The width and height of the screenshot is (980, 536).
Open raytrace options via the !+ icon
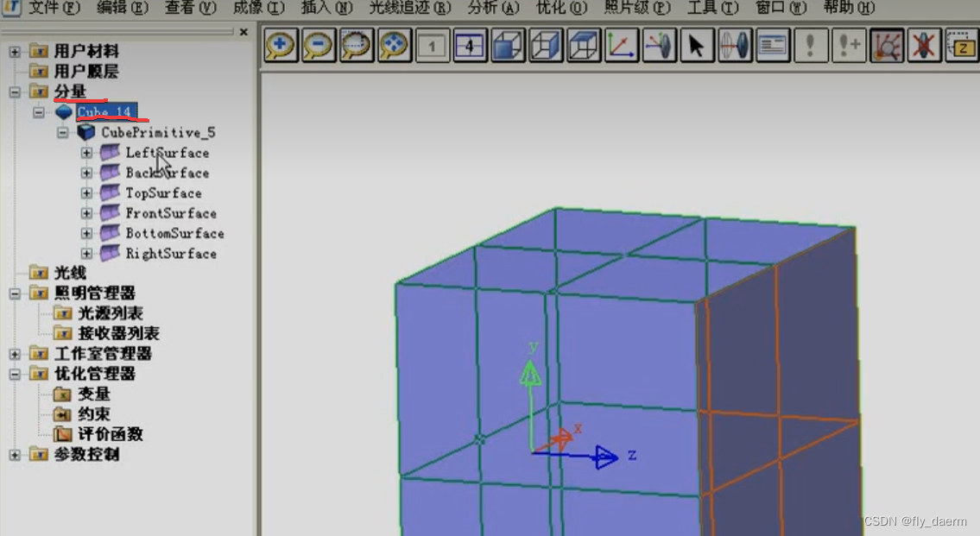point(849,46)
